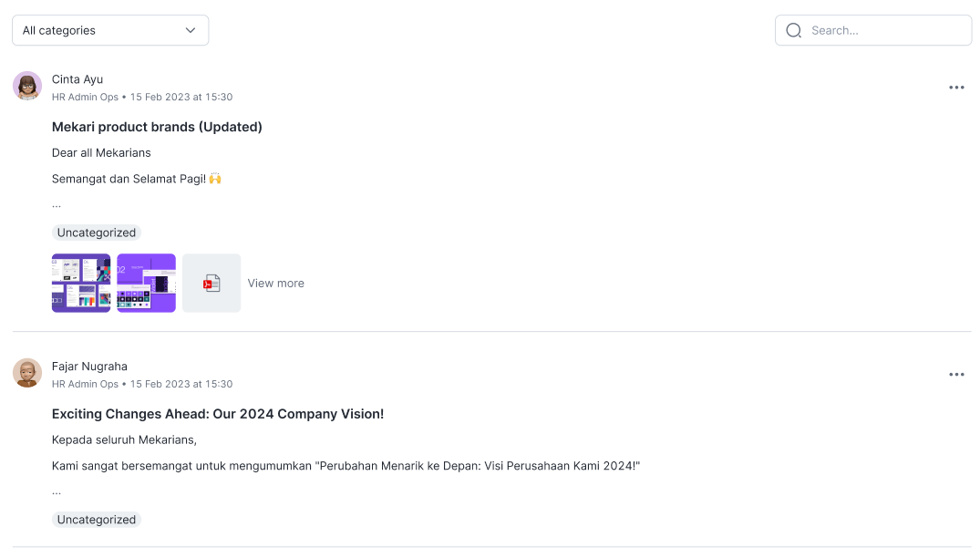Open the three-dot menu on Fajar Nugraha's post

[x=956, y=374]
